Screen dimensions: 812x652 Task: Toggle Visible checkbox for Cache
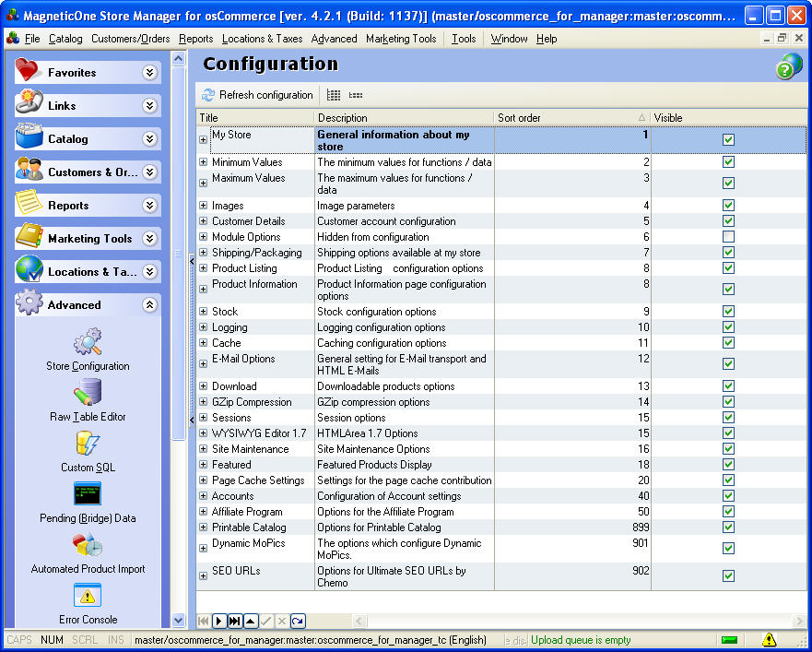point(729,342)
